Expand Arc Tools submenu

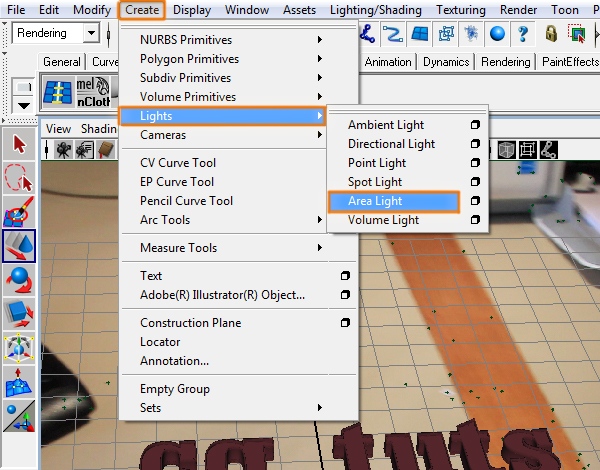pos(320,220)
